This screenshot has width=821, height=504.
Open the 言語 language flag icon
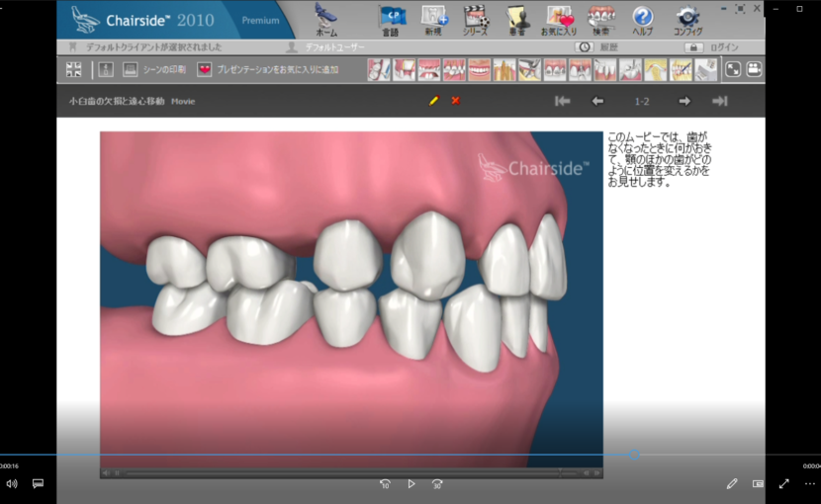pos(391,20)
